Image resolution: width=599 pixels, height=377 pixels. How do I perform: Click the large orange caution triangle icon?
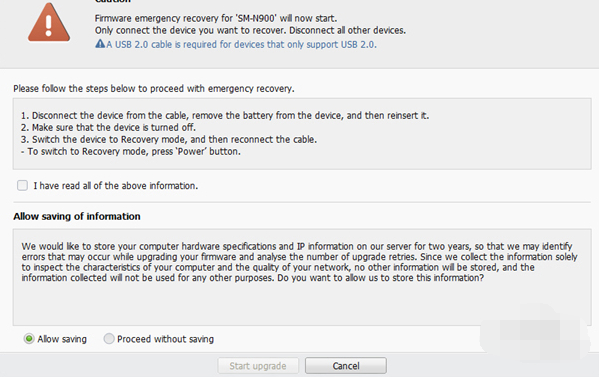click(49, 22)
